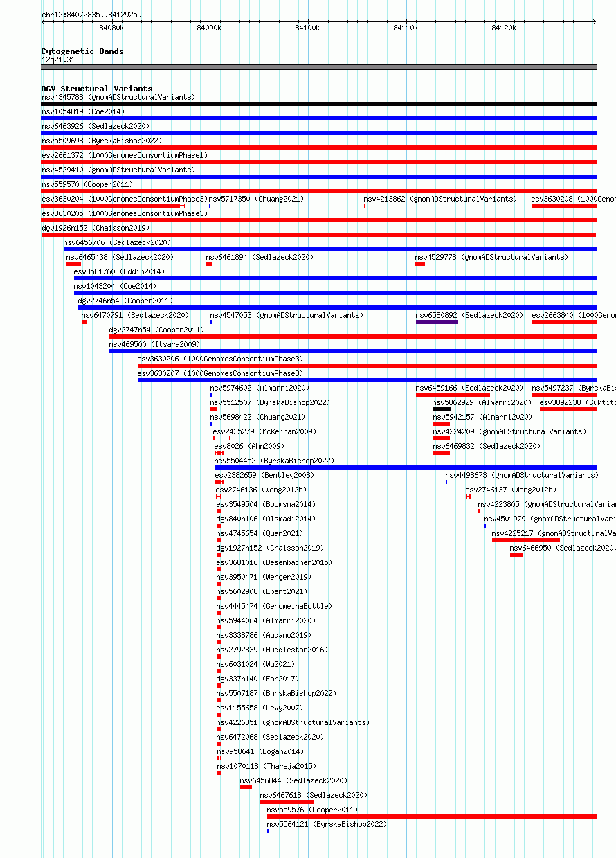Select esv2435279 (McKernan2009) bracket glyph
The width and height of the screenshot is (616, 858).
coord(221,438)
